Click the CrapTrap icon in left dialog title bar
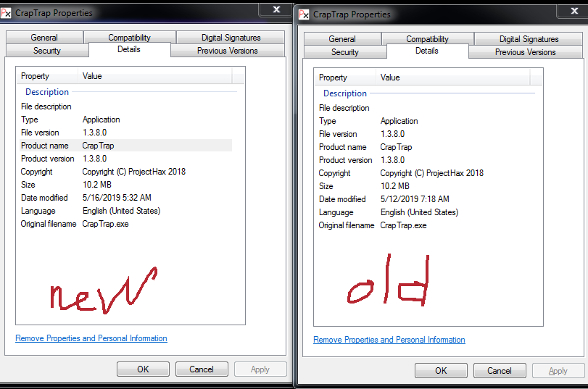Image resolution: width=588 pixels, height=389 pixels. (7, 12)
